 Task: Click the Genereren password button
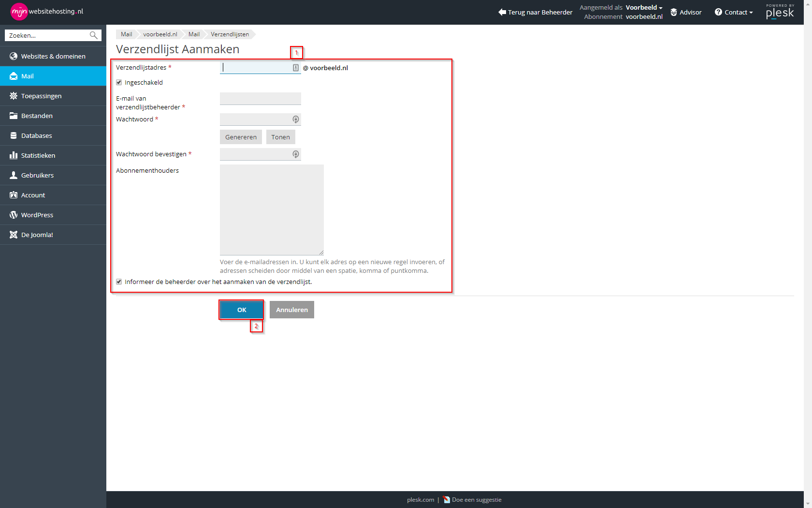coord(241,137)
